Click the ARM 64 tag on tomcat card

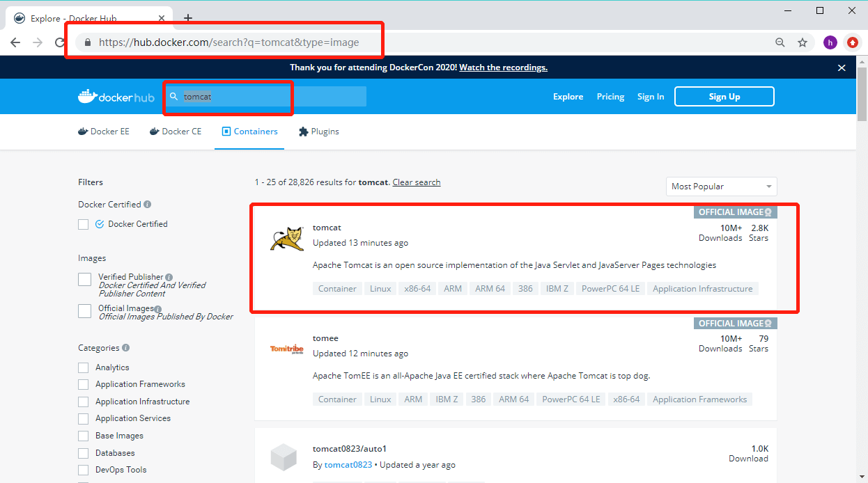point(490,289)
